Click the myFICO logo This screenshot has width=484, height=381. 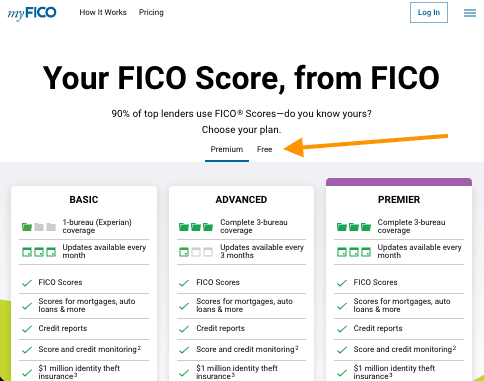pos(32,13)
